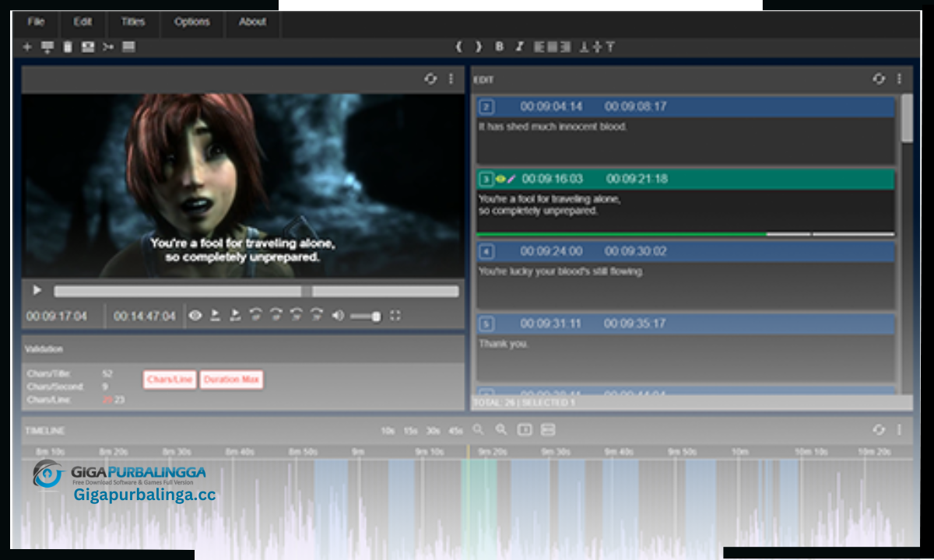Click the rows layout icon in top toolbar
This screenshot has height=560, width=934.
coord(129,47)
